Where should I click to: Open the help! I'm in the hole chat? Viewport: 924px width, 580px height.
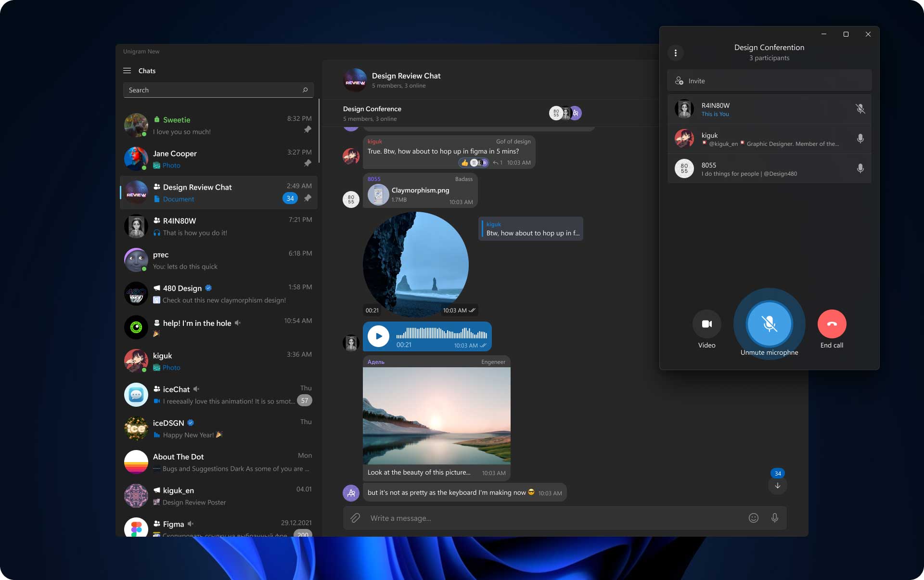[x=218, y=327]
